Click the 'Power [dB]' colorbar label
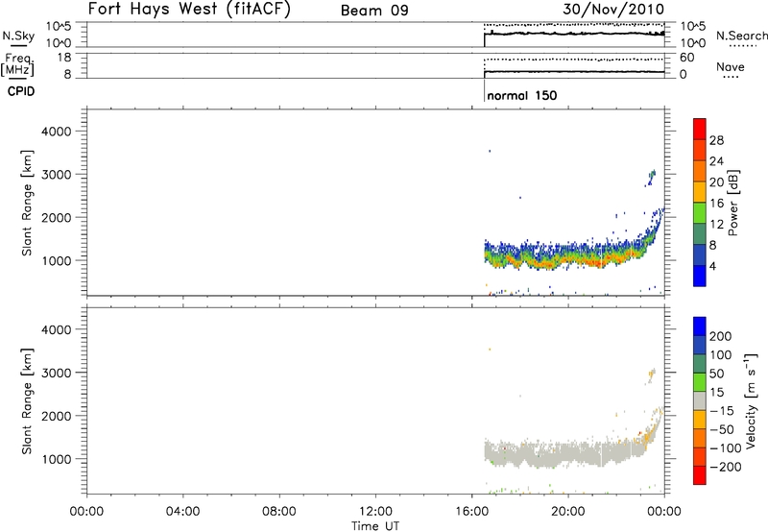The height and width of the screenshot is (532, 768). tap(732, 203)
